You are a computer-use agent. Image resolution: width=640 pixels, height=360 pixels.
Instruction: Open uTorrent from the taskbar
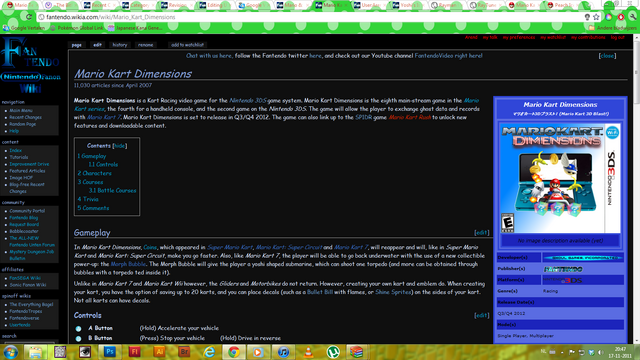333,352
